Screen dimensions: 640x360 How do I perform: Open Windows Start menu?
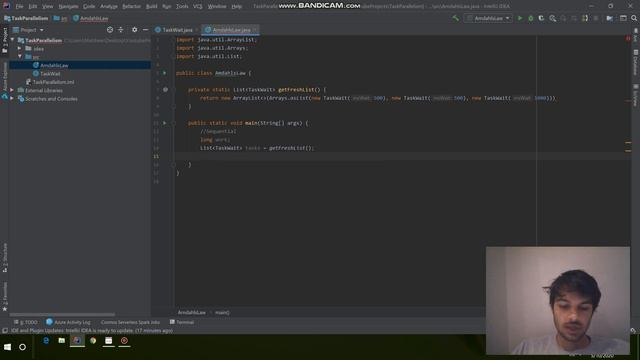(7, 347)
